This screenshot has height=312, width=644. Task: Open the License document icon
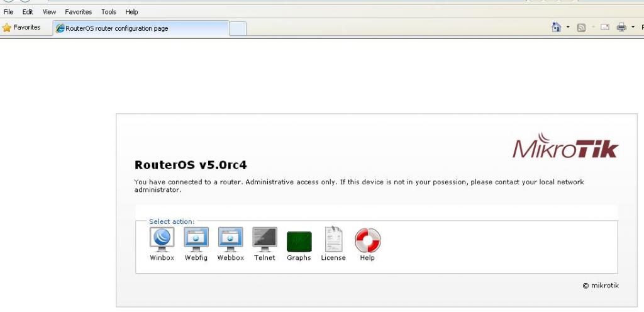[x=333, y=240]
